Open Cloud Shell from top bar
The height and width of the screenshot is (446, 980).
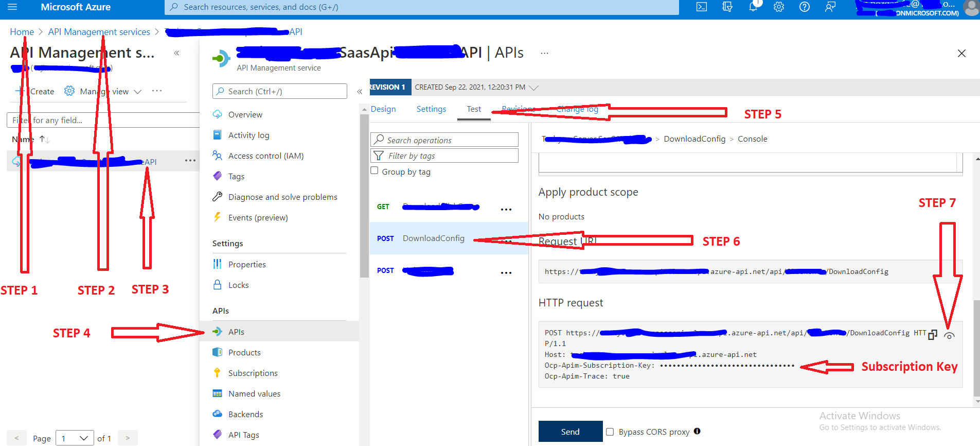702,7
